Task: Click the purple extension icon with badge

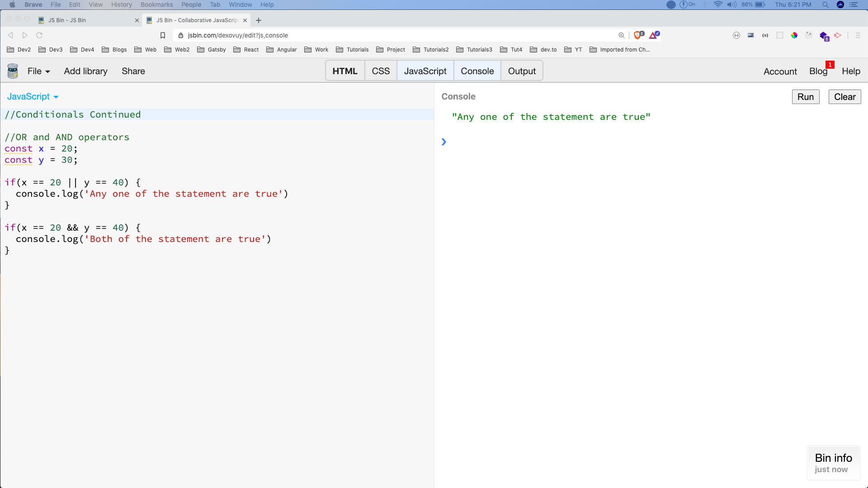Action: click(x=824, y=36)
